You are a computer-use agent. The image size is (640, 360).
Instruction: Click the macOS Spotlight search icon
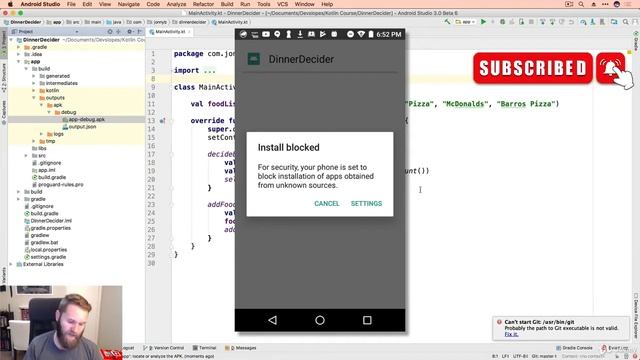point(581,4)
